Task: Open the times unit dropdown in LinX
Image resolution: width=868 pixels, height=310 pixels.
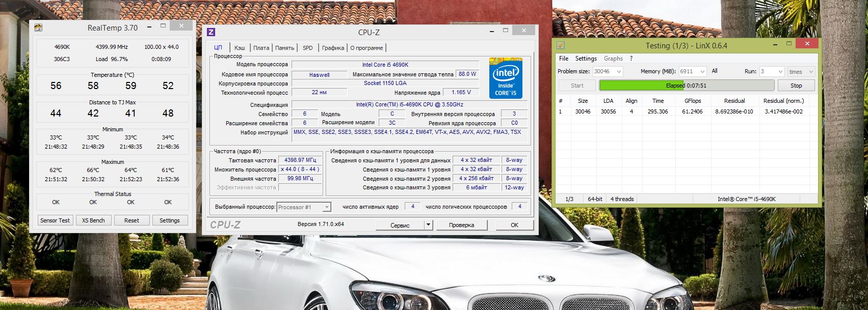Action: tap(811, 72)
